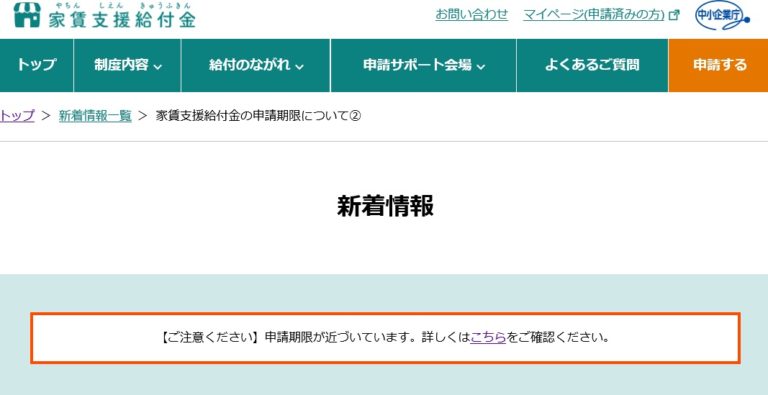Go to トップ in the navigation bar
768x395 pixels.
tap(36, 65)
